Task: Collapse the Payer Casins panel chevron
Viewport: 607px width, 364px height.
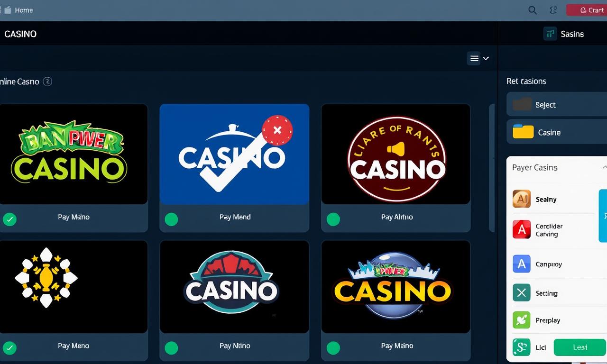Action: click(x=604, y=167)
